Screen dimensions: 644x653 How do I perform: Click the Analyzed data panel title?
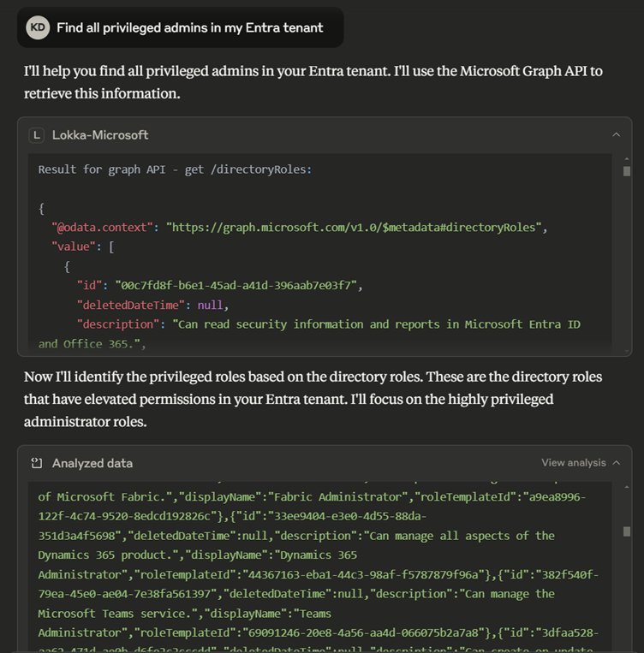tap(92, 463)
